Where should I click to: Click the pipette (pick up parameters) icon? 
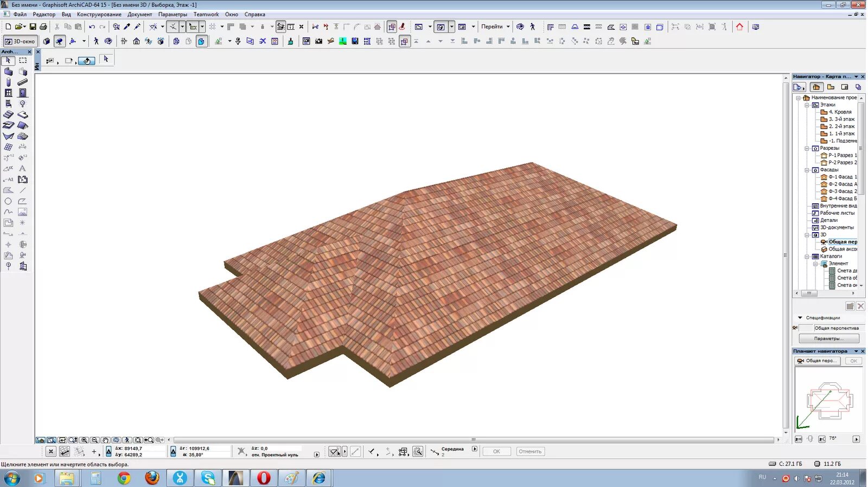pyautogui.click(x=127, y=27)
